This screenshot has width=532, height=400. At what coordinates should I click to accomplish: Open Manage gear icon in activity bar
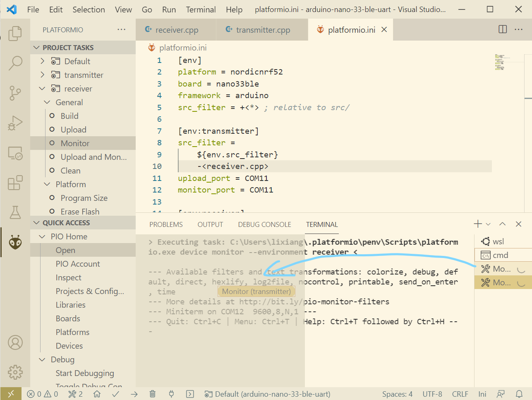(15, 372)
